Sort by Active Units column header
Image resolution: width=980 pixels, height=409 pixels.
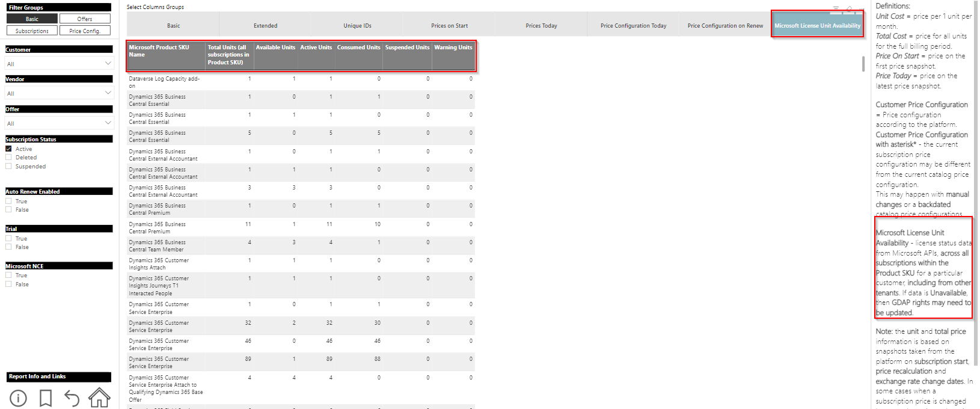[316, 55]
